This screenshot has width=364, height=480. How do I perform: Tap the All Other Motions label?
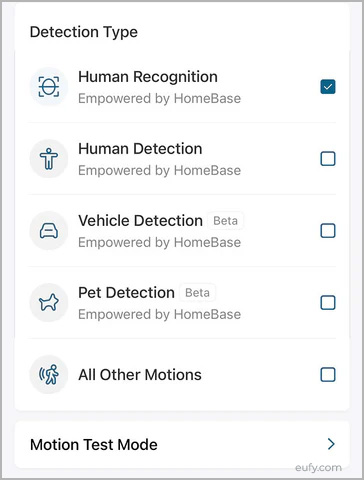pos(140,375)
